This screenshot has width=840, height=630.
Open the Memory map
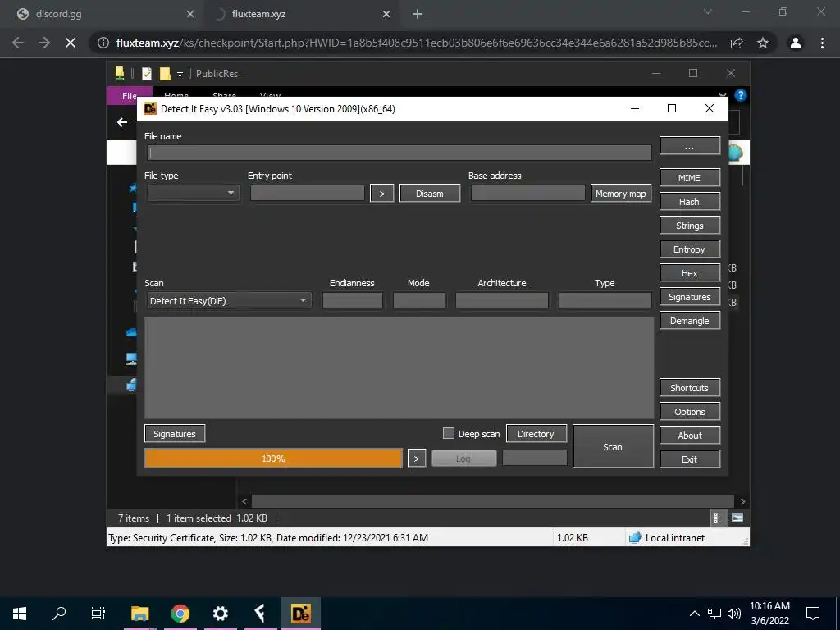click(x=620, y=194)
